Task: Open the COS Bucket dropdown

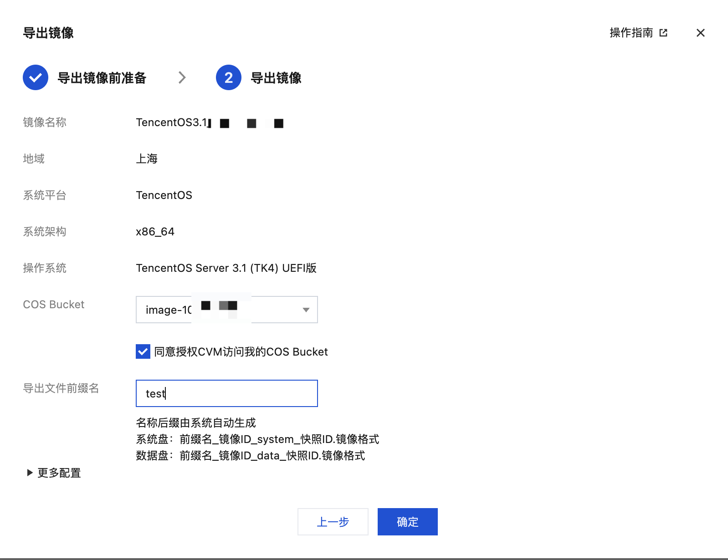Action: (x=227, y=310)
